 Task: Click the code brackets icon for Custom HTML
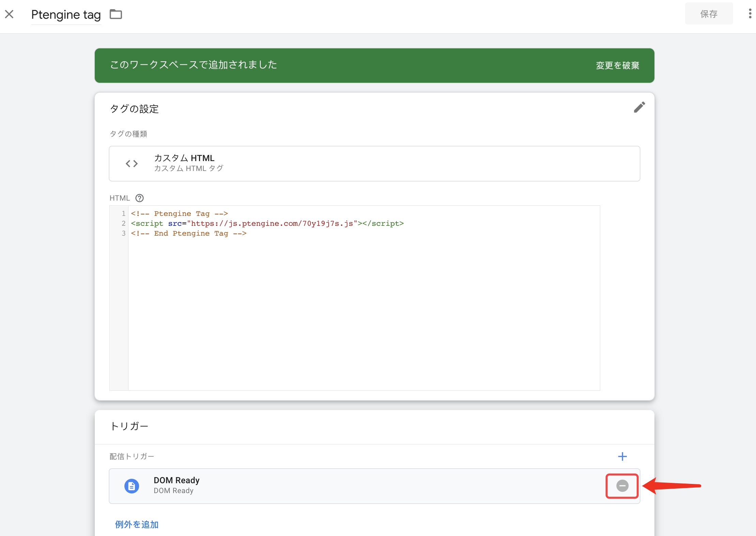(132, 164)
